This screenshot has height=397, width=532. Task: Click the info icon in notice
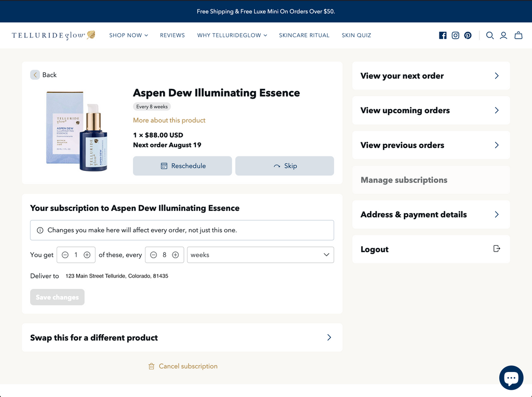(40, 230)
